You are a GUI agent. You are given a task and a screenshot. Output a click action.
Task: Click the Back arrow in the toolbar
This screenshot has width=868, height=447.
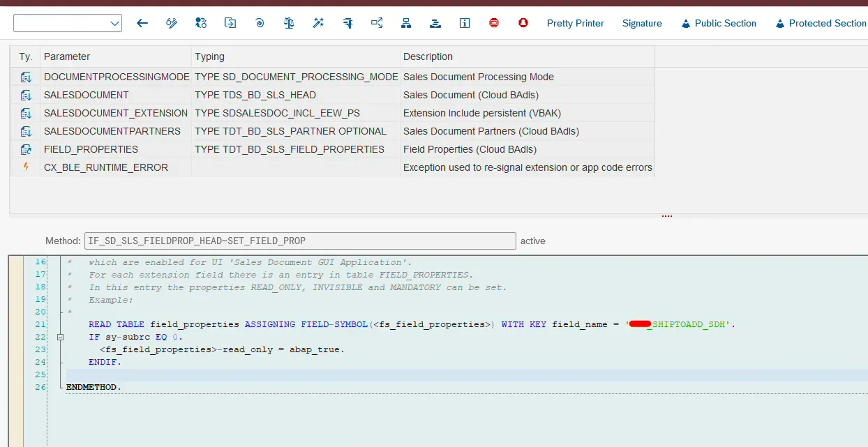point(142,23)
